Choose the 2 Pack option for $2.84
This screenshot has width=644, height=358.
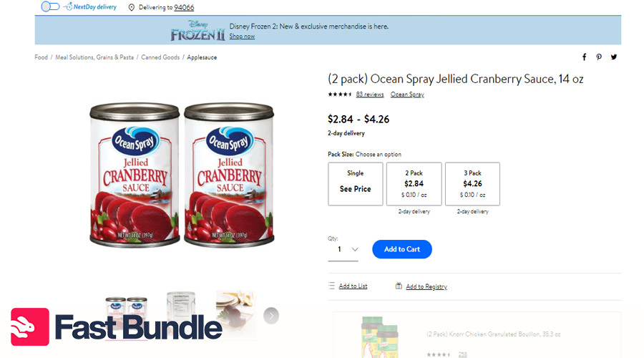tap(414, 184)
